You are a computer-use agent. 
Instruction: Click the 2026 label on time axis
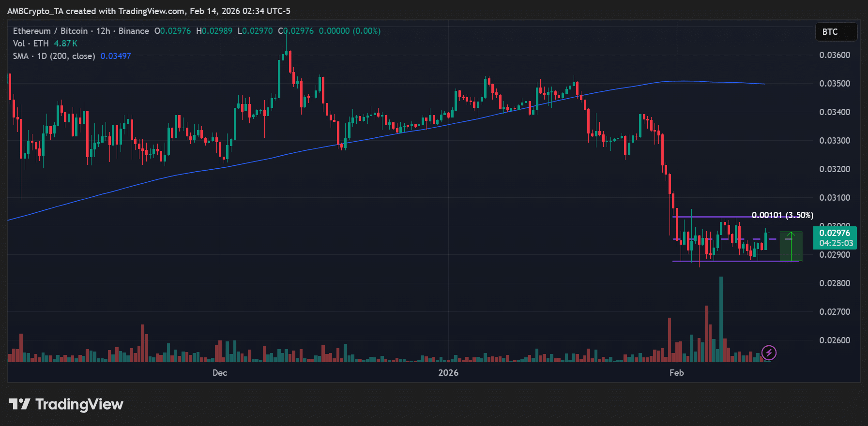point(448,373)
